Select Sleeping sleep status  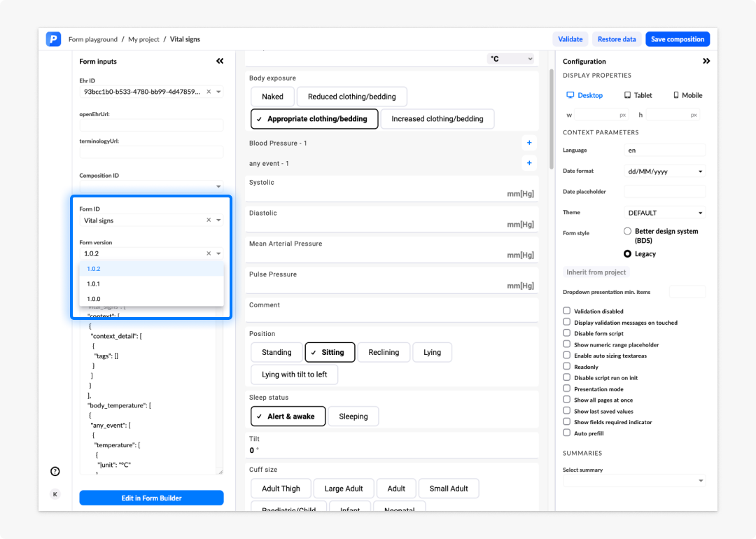tap(353, 416)
